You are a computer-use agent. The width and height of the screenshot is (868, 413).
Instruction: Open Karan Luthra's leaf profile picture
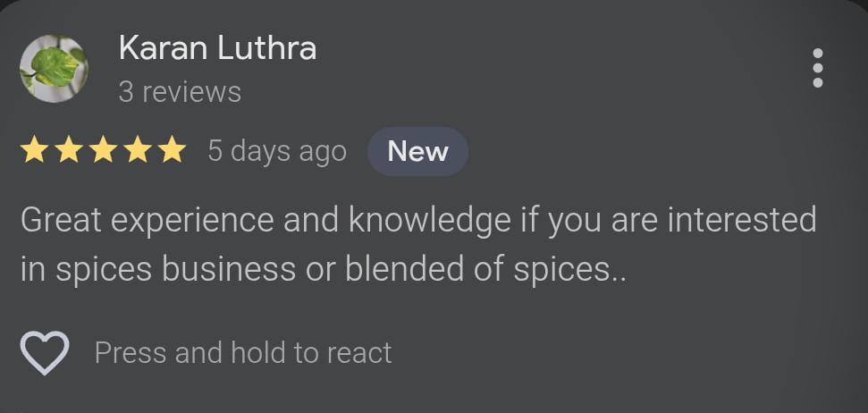(54, 69)
